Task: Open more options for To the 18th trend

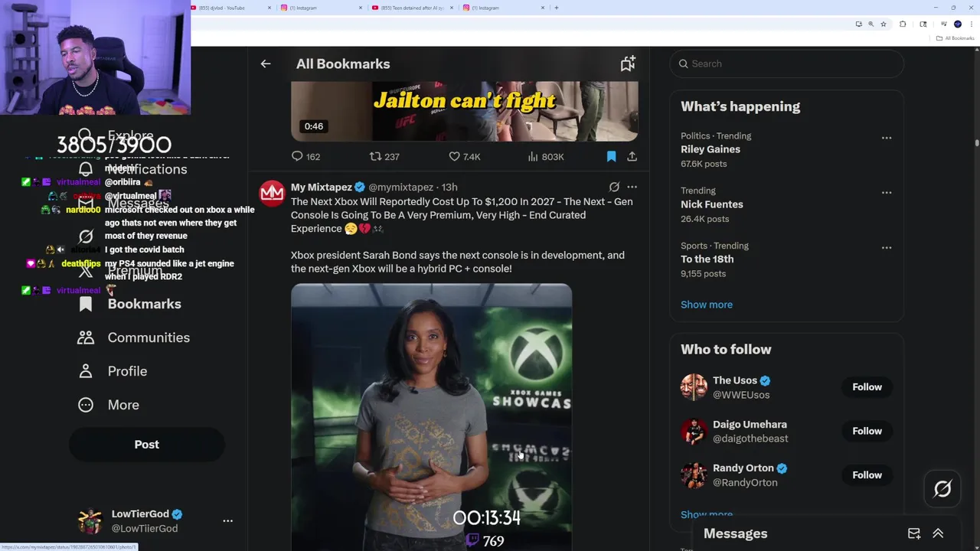Action: click(x=887, y=248)
